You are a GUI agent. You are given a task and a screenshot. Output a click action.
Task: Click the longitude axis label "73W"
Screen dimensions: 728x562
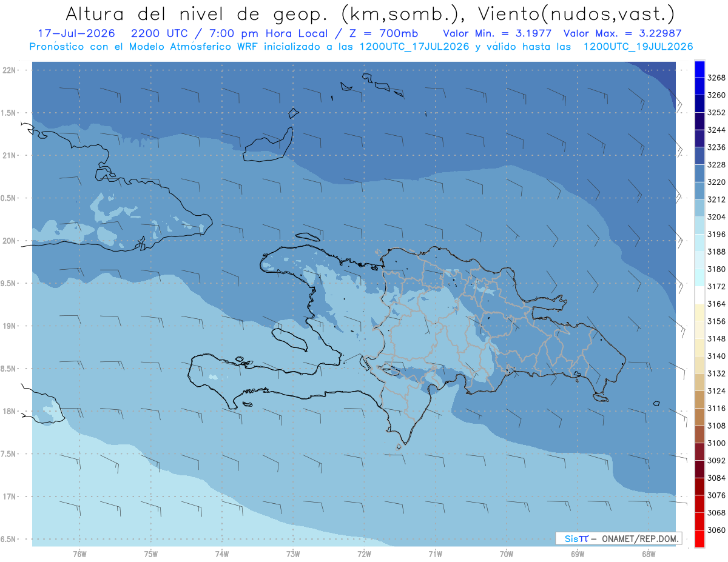click(x=293, y=554)
